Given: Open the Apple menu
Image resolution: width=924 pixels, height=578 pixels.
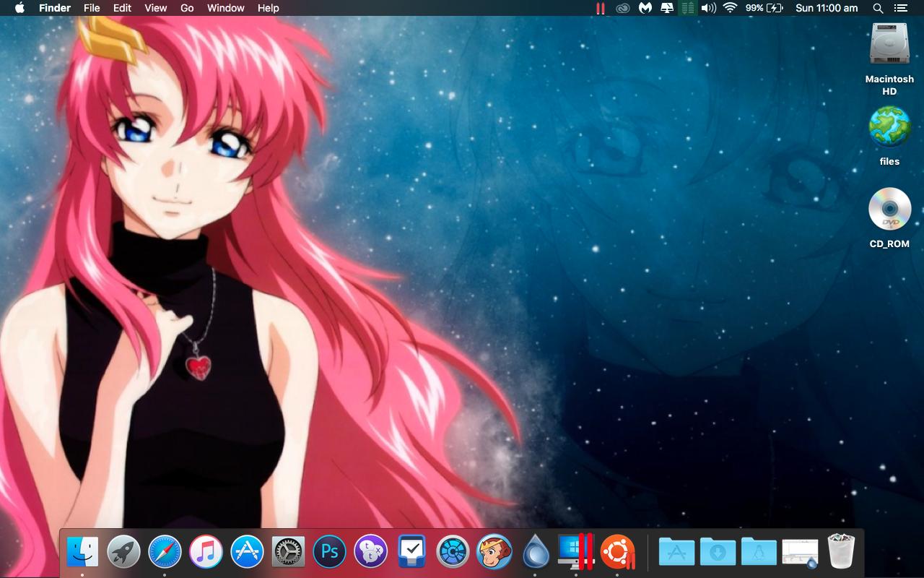Looking at the screenshot, I should [19, 8].
